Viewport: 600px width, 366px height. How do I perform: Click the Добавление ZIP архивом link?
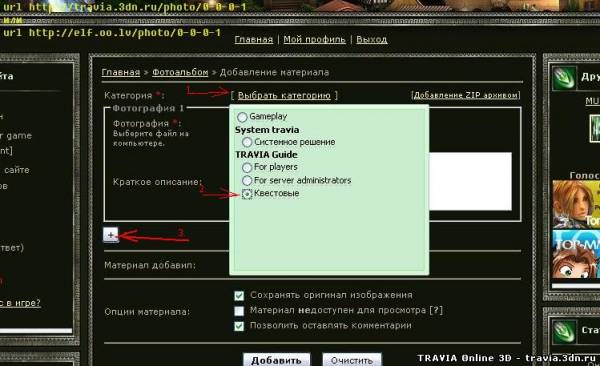(466, 95)
